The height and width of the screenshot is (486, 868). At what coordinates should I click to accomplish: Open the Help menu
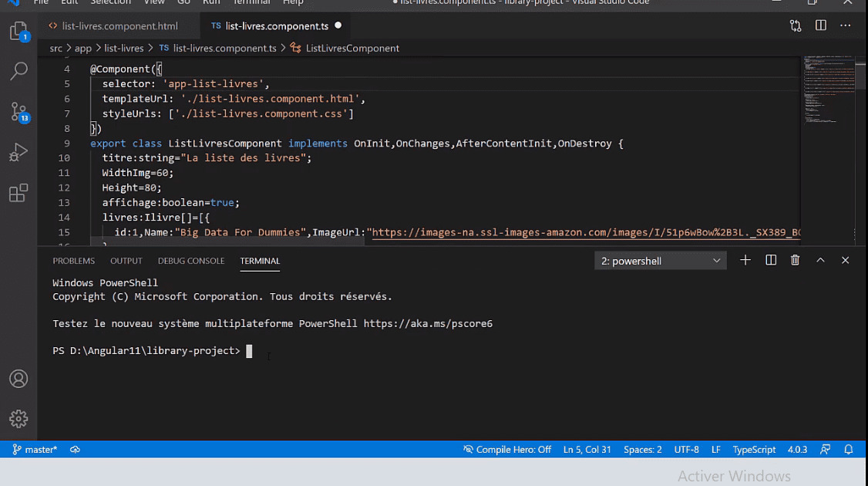[293, 2]
